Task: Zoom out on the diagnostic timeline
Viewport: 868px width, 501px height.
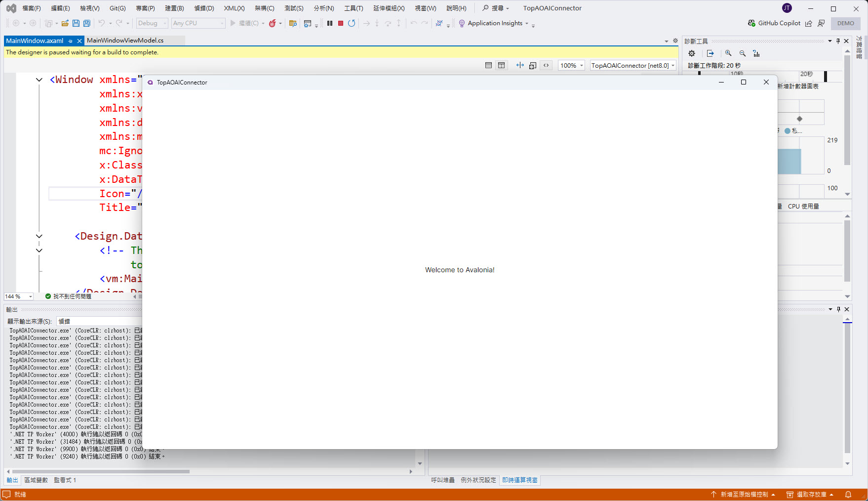Action: coord(743,53)
